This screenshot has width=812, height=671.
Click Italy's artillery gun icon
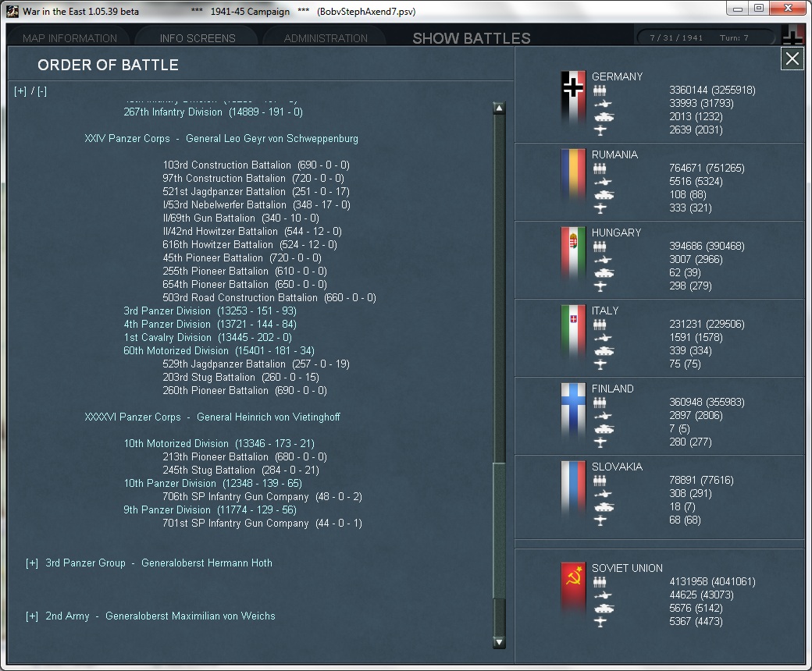tap(602, 339)
